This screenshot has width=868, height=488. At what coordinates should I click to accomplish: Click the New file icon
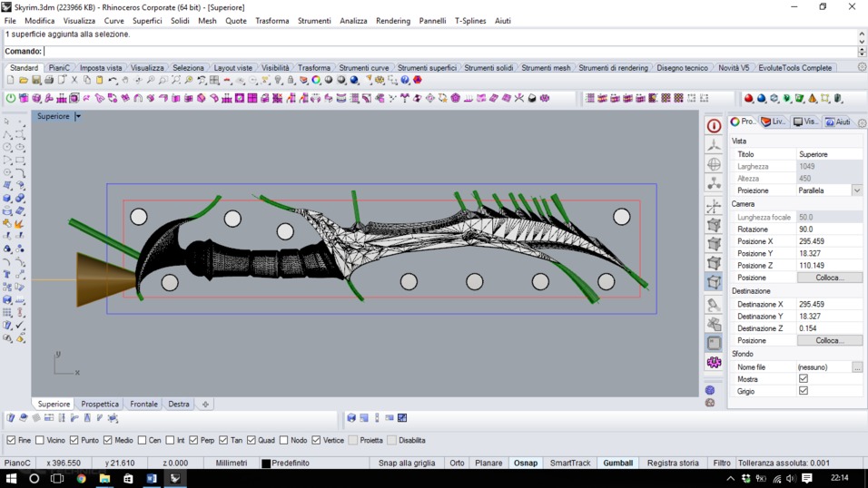11,80
